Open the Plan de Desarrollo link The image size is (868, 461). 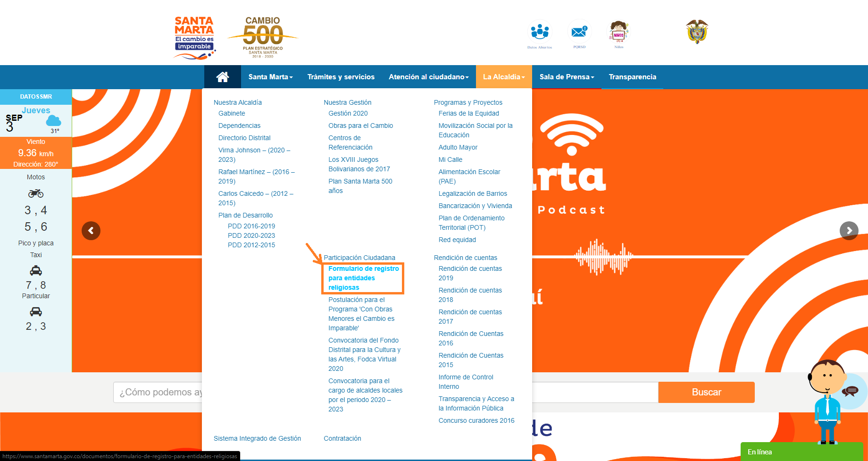pos(245,215)
